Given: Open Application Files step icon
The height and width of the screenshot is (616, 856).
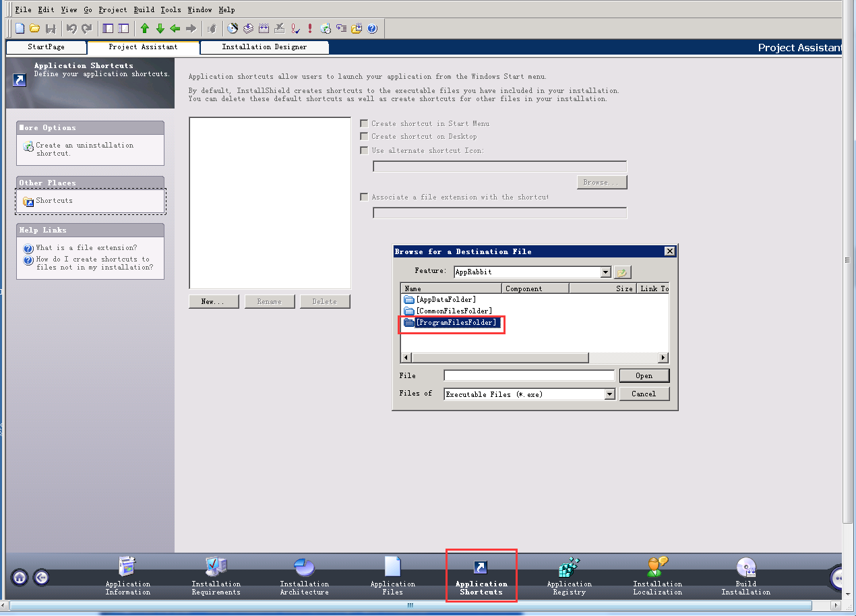Looking at the screenshot, I should (392, 567).
